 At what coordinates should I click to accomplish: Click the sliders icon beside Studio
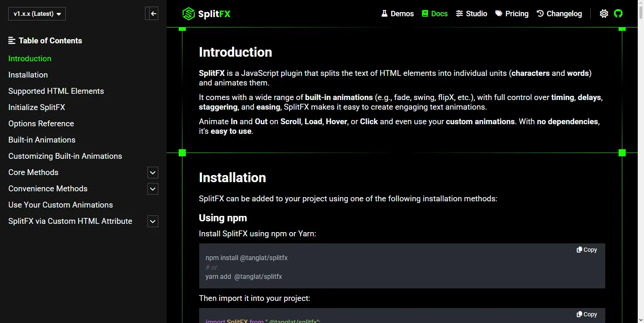pyautogui.click(x=459, y=14)
